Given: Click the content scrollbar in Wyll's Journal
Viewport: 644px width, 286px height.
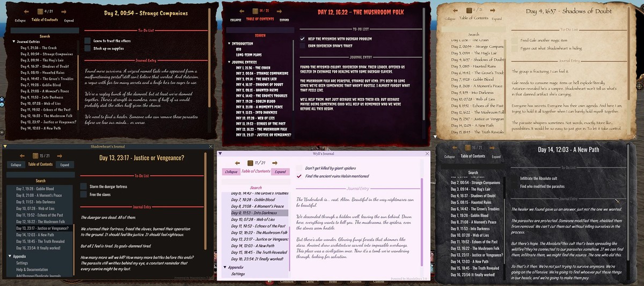Looking at the screenshot, I should pos(421,215).
